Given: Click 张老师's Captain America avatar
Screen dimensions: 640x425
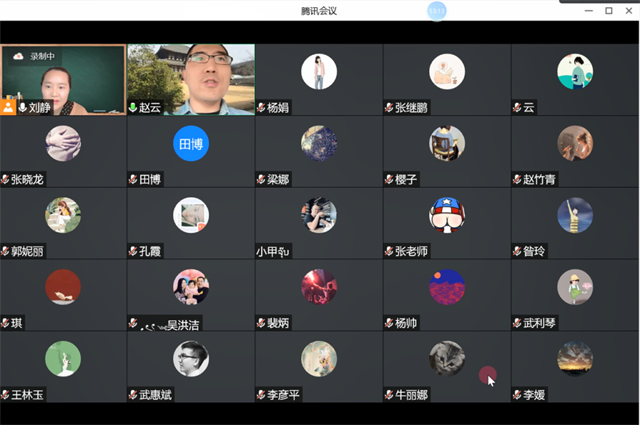Looking at the screenshot, I should [447, 215].
